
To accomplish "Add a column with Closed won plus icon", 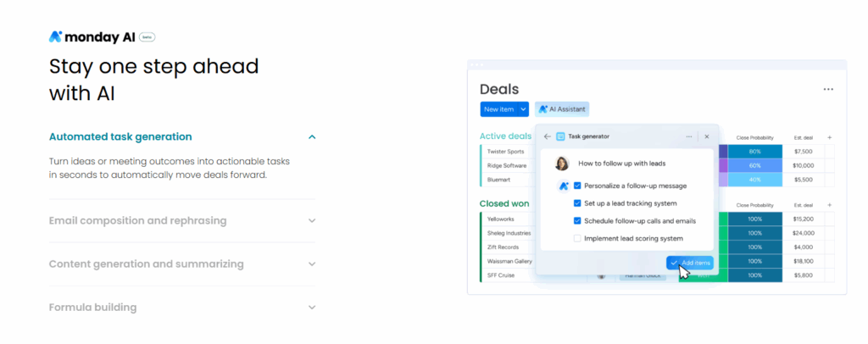I will [830, 205].
